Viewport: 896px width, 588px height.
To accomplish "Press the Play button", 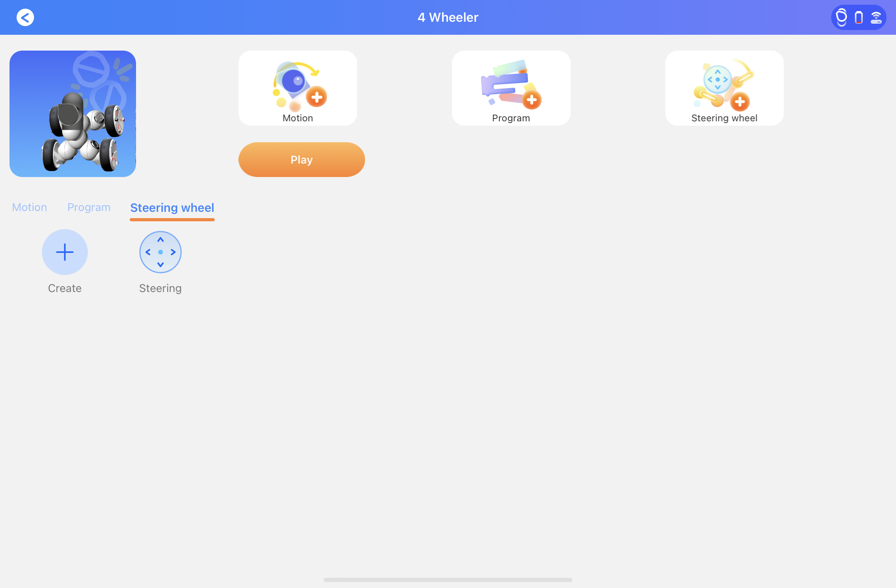I will point(301,159).
